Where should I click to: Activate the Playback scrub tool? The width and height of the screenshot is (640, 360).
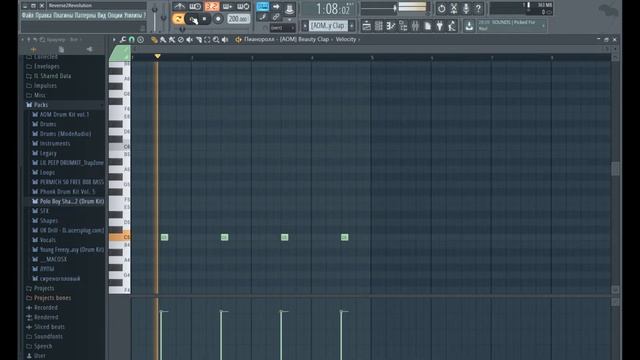coord(225,40)
